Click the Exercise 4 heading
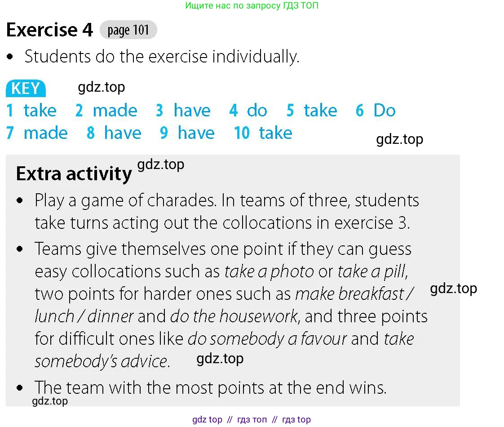The image size is (504, 427). (49, 30)
